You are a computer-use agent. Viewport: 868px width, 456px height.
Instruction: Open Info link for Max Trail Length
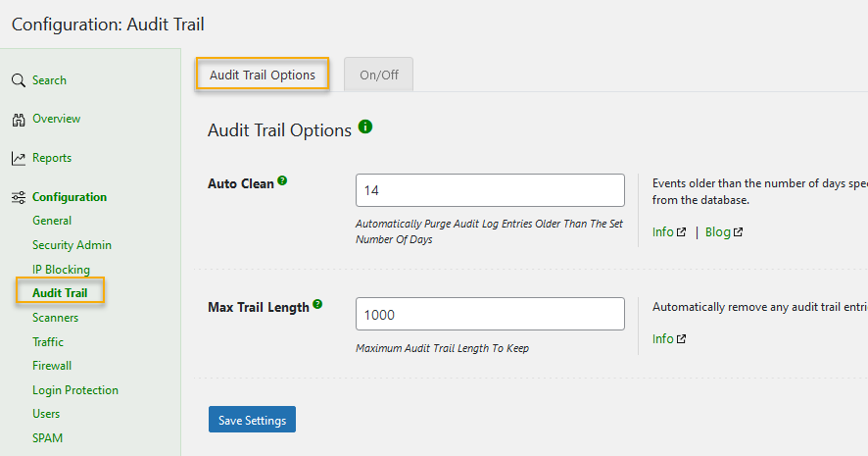click(668, 338)
